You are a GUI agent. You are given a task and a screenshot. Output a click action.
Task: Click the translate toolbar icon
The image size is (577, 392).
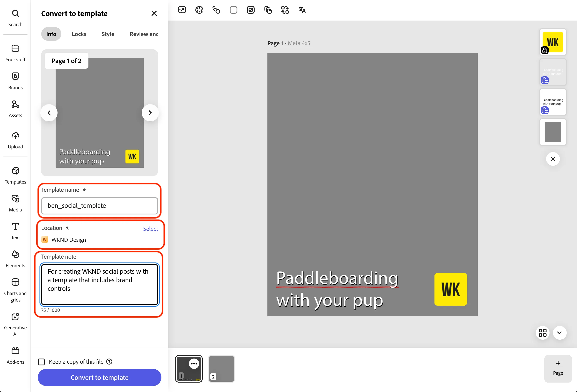(x=302, y=10)
